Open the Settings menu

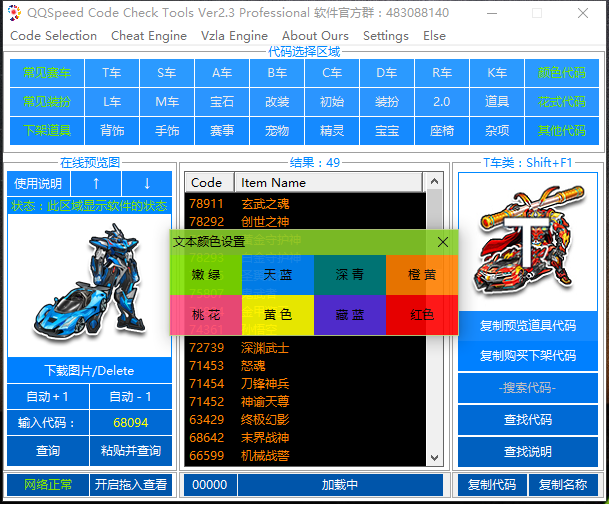point(386,36)
